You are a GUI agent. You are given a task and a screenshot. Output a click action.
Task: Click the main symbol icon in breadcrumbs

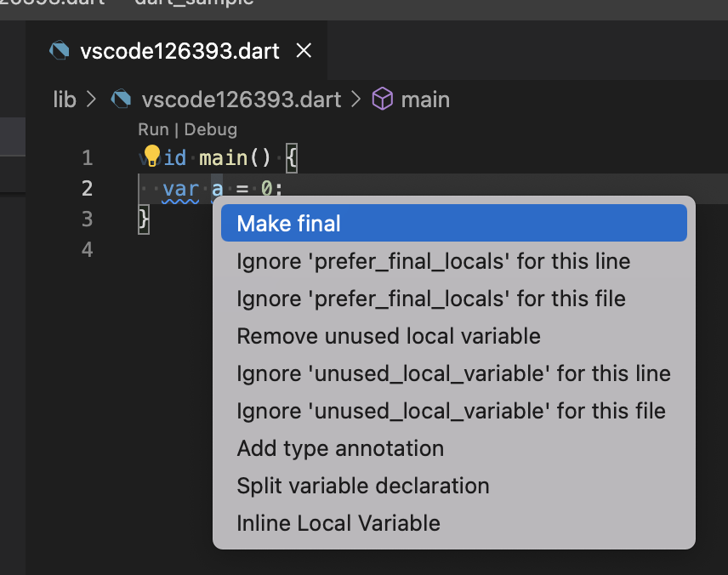383,99
